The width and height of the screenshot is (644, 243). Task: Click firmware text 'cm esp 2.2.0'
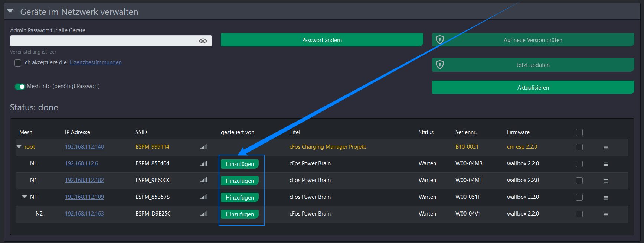(522, 147)
